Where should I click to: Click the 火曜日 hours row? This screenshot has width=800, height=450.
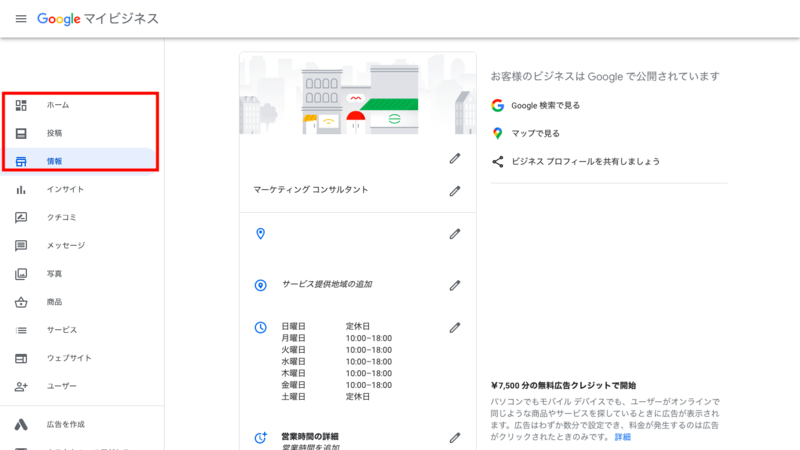tap(337, 350)
